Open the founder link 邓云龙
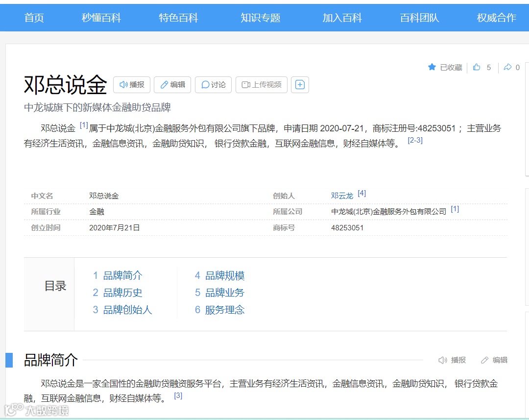This screenshot has height=420, width=529. [342, 196]
